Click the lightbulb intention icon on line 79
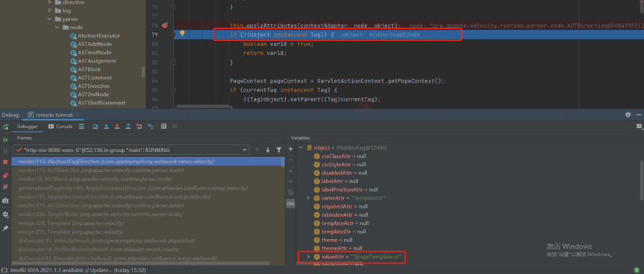This screenshot has height=274, width=644. 182,34
